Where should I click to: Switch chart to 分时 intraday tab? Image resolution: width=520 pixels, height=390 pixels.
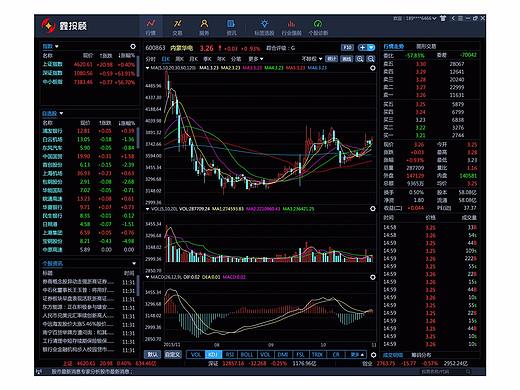[151, 59]
